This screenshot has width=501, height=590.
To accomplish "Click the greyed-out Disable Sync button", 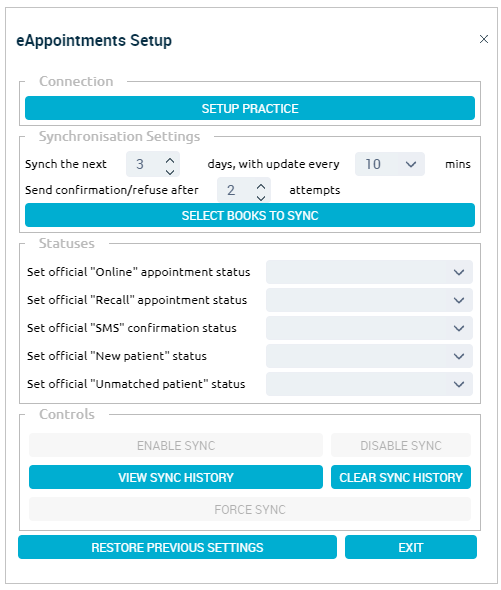I will point(400,445).
